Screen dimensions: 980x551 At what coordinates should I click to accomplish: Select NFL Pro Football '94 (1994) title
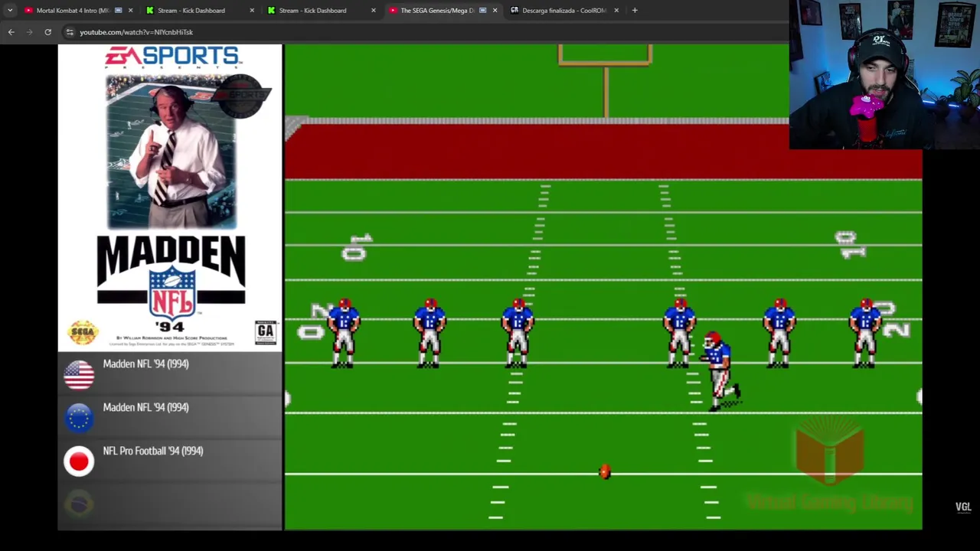[x=153, y=452]
